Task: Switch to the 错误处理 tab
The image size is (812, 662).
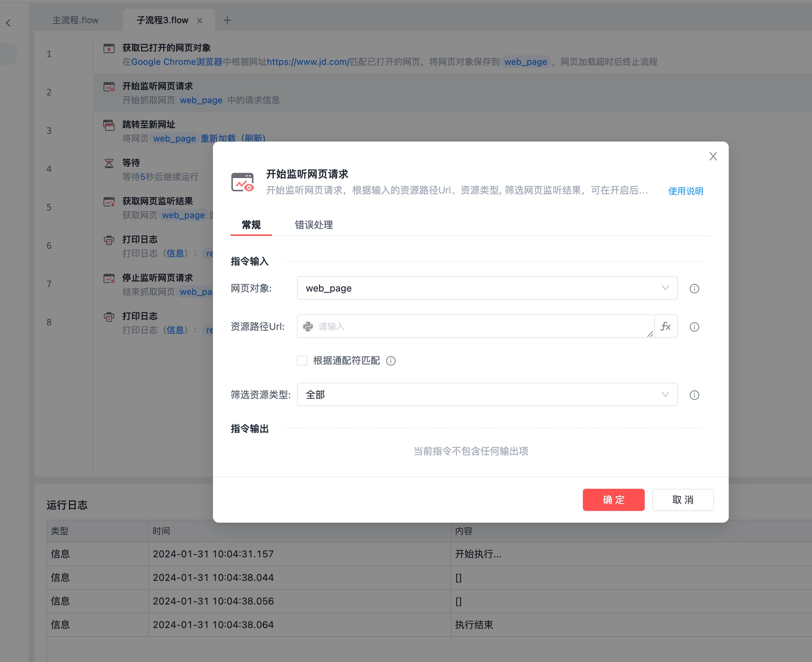Action: (314, 225)
